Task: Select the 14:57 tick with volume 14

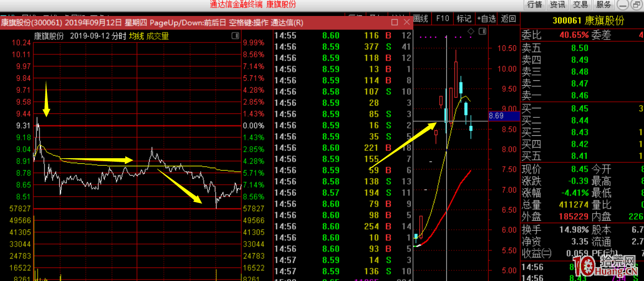Action: coord(342,260)
